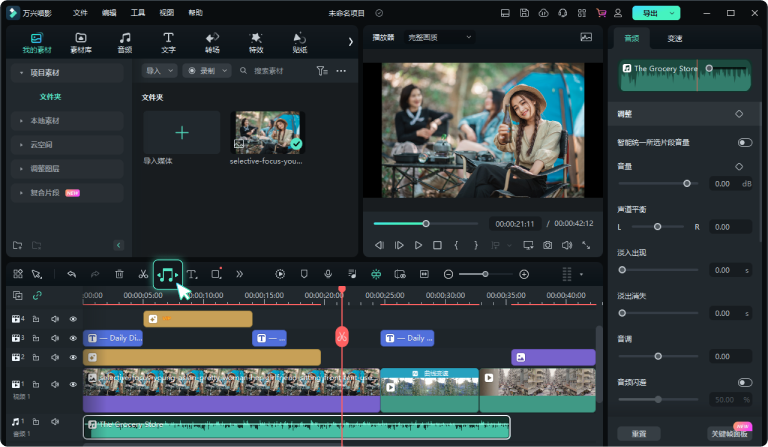This screenshot has height=447, width=768.
Task: Open the 文件 menu
Action: tap(80, 13)
